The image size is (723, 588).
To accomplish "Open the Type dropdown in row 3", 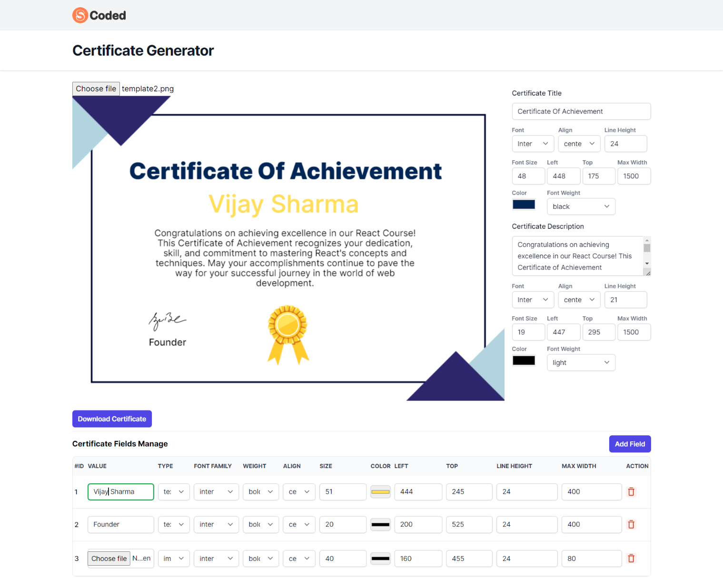I will (x=174, y=559).
